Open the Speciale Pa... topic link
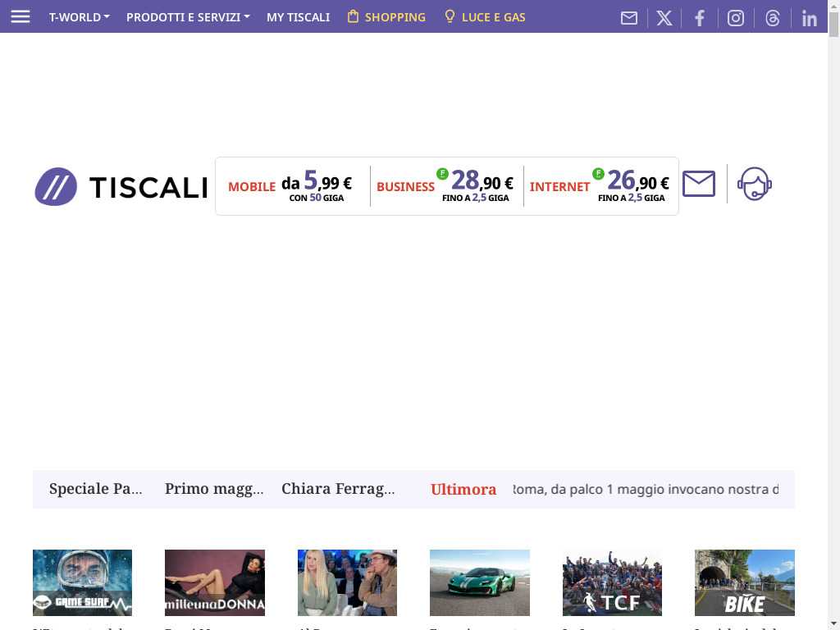 [x=96, y=489]
